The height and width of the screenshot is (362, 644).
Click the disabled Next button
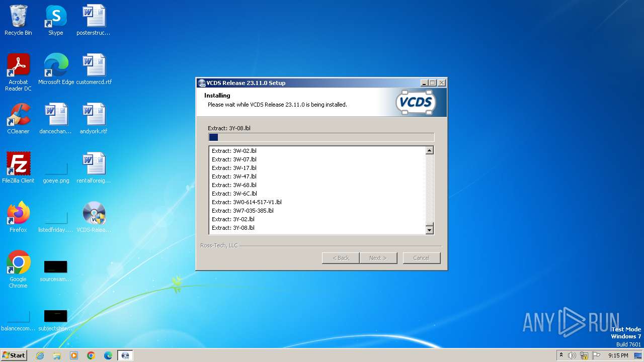pos(378,258)
